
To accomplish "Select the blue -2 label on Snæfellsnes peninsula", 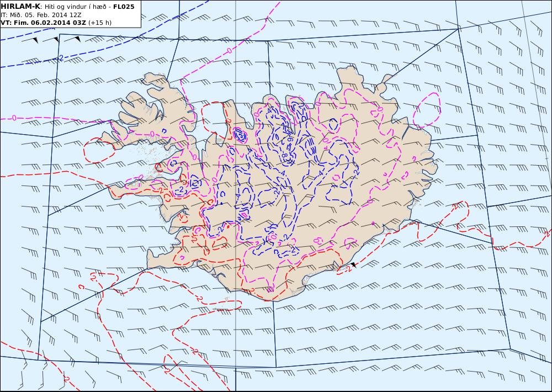I will click(181, 189).
